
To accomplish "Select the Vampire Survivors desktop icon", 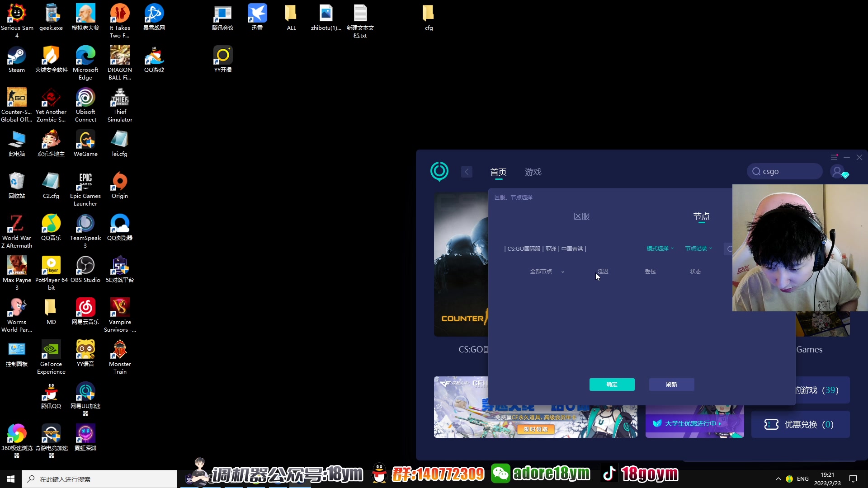I will coord(120,315).
